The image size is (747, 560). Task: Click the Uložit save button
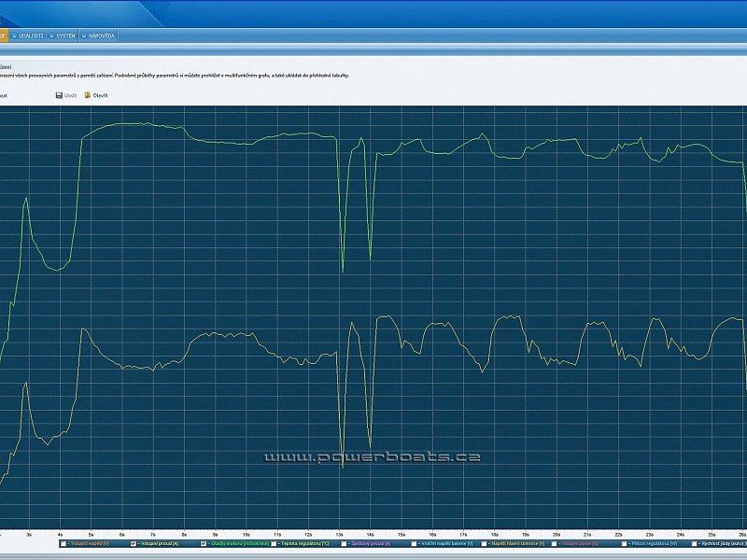(x=66, y=95)
